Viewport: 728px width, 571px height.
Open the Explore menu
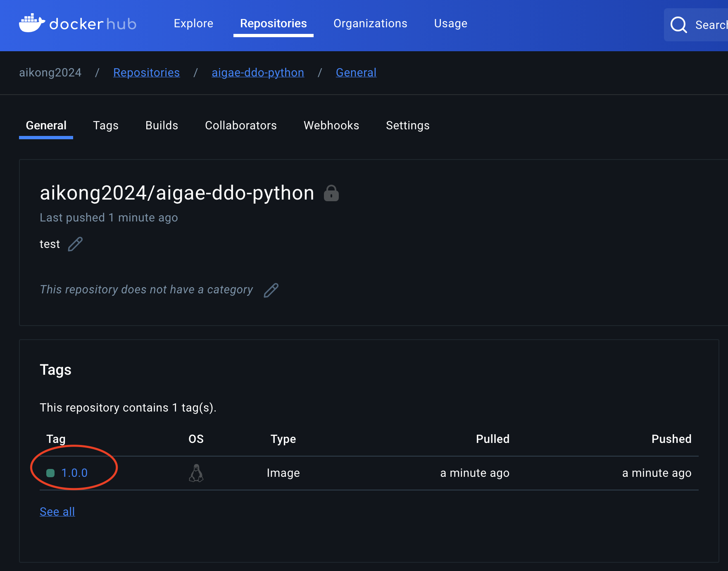coord(193,24)
